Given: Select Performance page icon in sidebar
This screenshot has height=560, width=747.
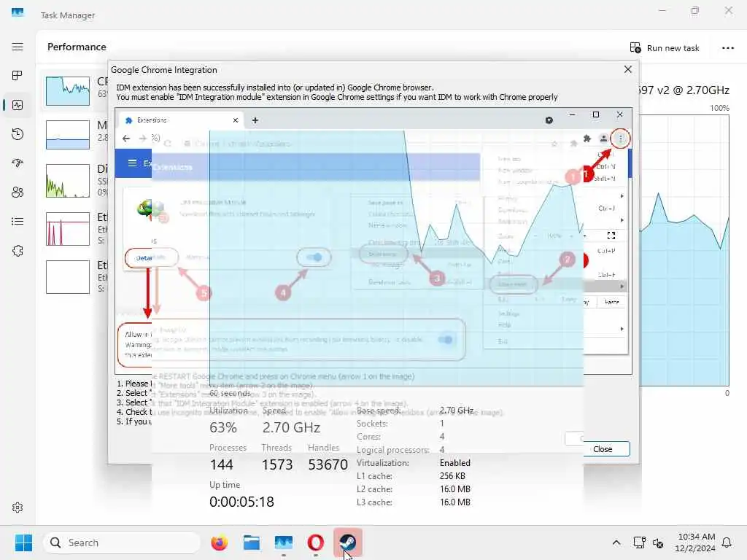Looking at the screenshot, I should [x=18, y=105].
